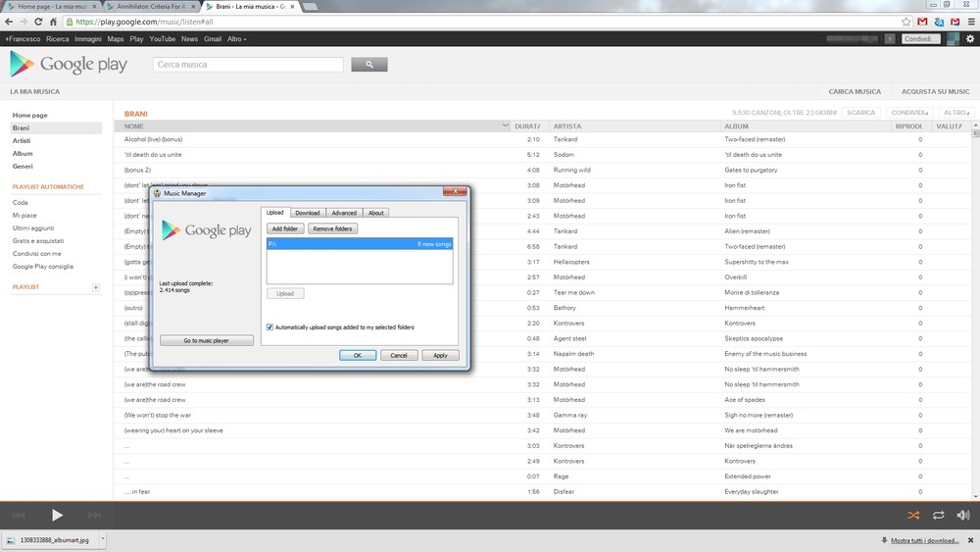The height and width of the screenshot is (552, 980).
Task: Open the Chrome hamburger menu
Action: click(x=971, y=22)
